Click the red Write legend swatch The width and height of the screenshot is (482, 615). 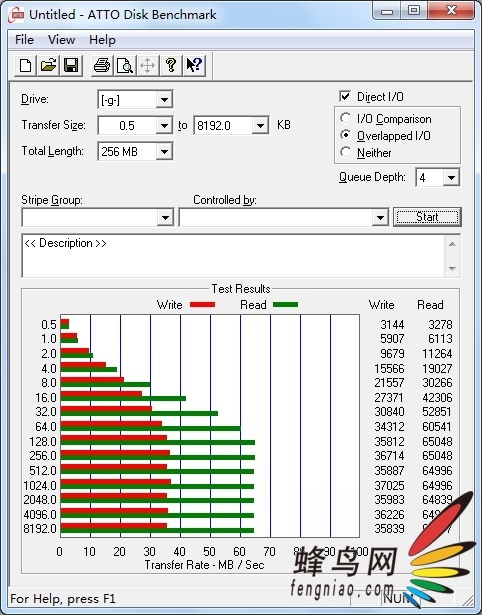(x=202, y=304)
